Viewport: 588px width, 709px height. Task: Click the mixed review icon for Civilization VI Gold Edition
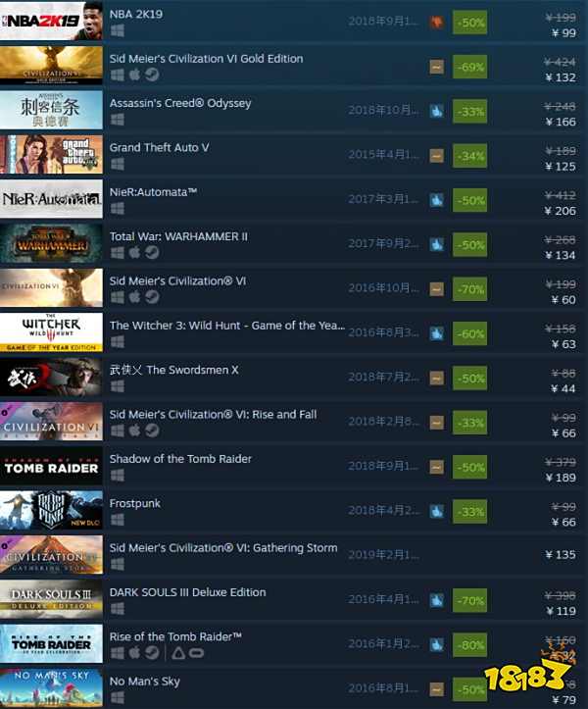tap(436, 67)
